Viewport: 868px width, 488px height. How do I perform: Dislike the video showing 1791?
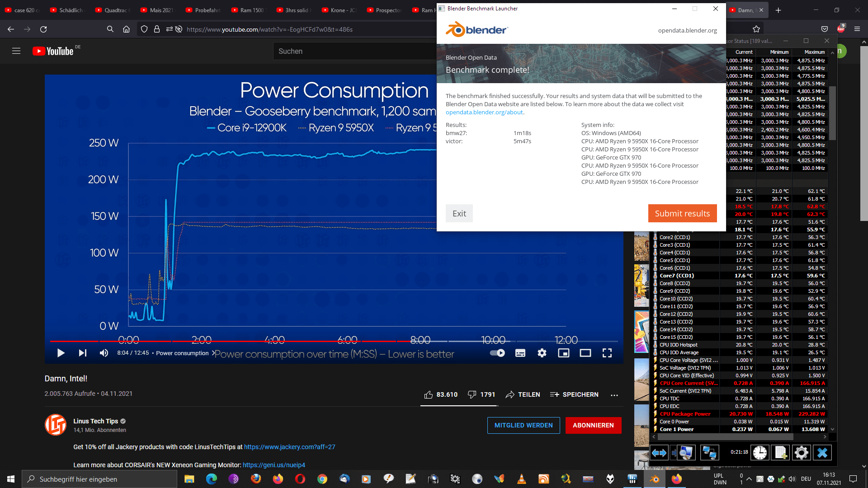(481, 394)
